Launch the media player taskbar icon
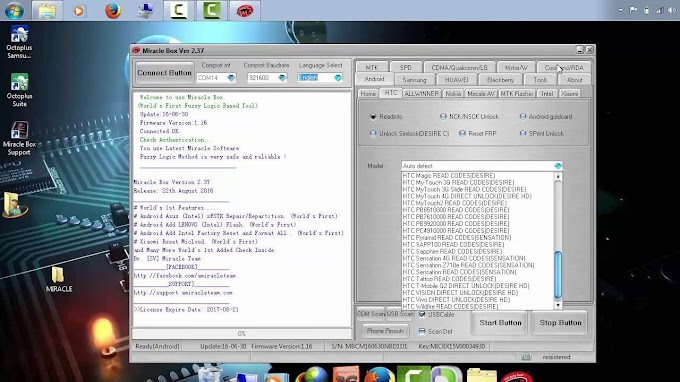This screenshot has height=382, width=680. (x=79, y=10)
